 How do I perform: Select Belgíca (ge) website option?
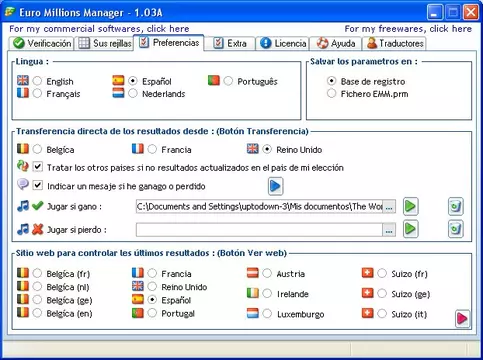coord(37,300)
